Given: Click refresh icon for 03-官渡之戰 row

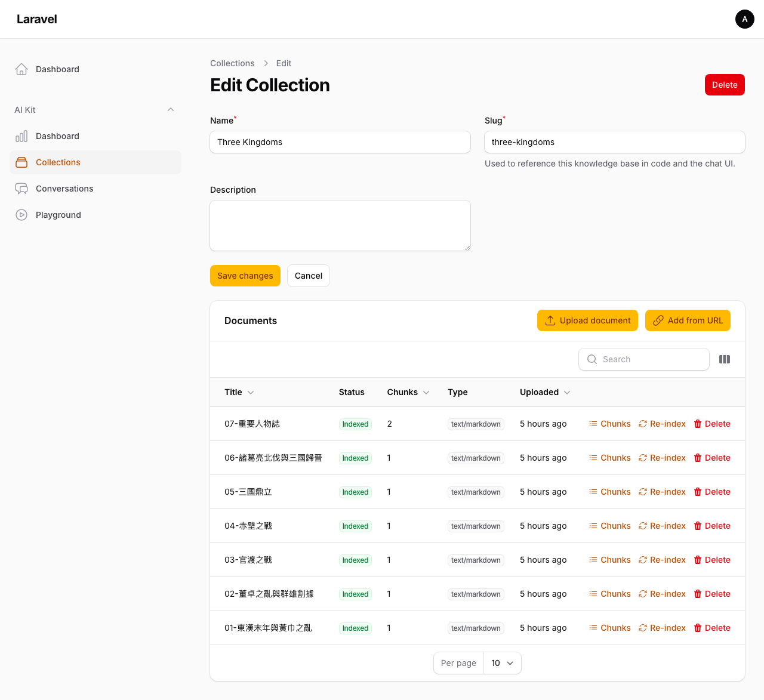Looking at the screenshot, I should [643, 560].
